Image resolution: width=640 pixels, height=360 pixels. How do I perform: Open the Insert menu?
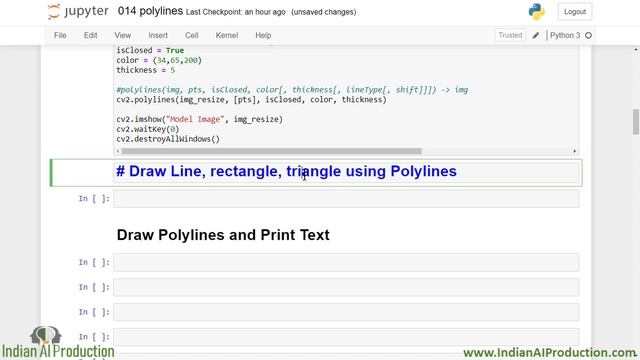tap(158, 36)
